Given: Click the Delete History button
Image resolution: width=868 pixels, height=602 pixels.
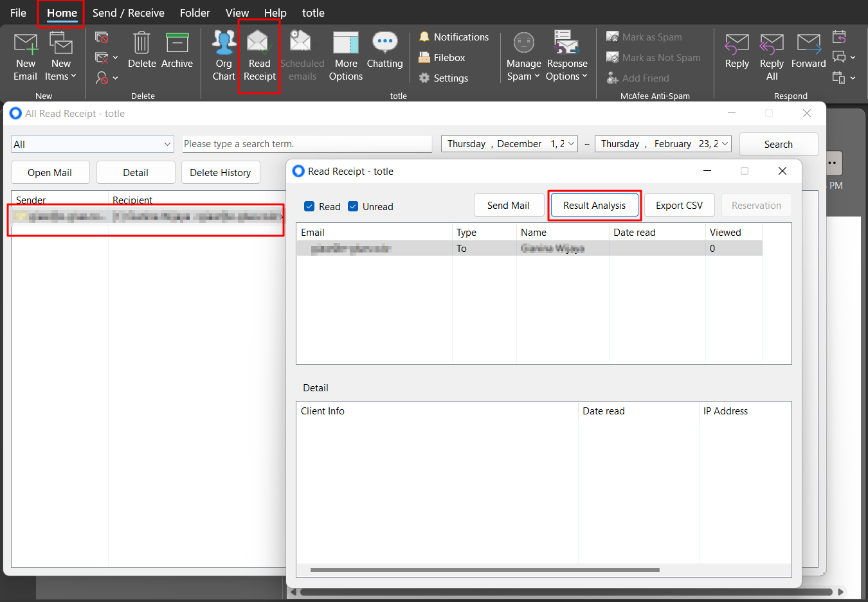Looking at the screenshot, I should tap(221, 173).
